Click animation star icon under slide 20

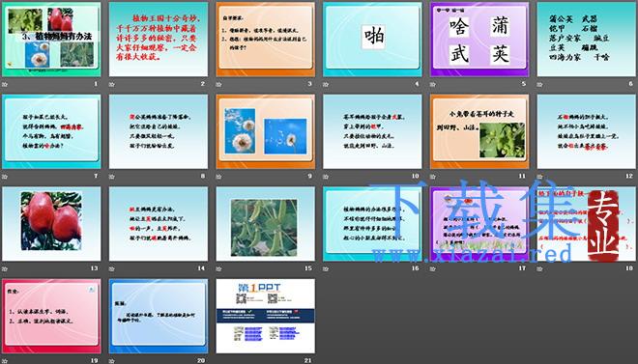coord(112,361)
